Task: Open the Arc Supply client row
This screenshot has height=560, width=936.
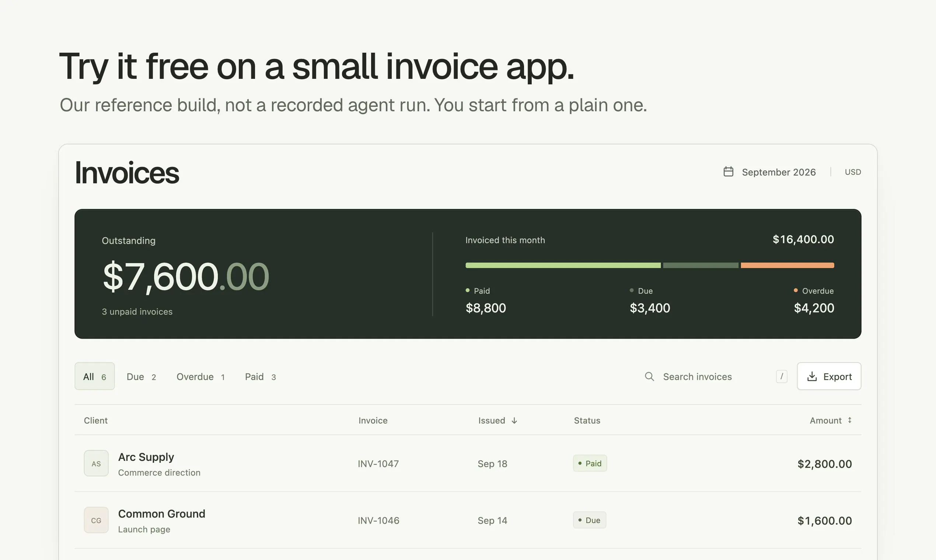Action: point(468,463)
